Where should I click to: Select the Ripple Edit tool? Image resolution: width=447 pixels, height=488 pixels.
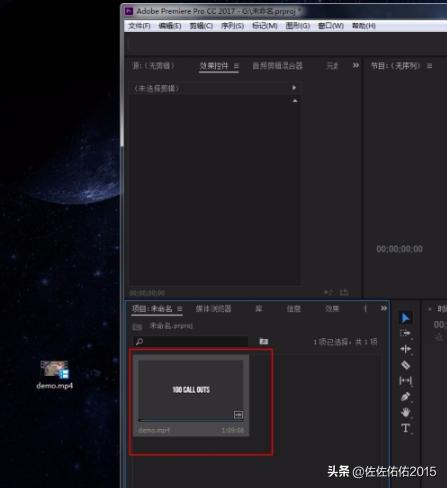(x=405, y=349)
